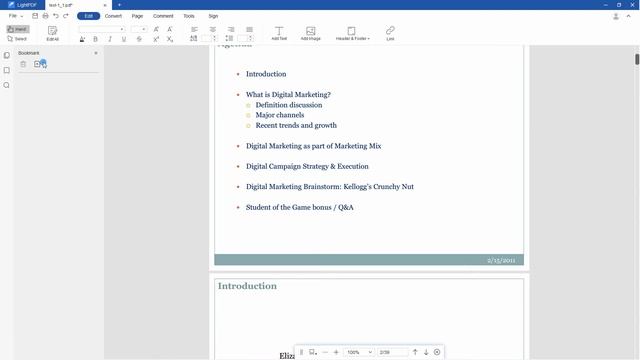Click the 'Major channels' text
Viewport: 640px width, 360px height.
[280, 115]
